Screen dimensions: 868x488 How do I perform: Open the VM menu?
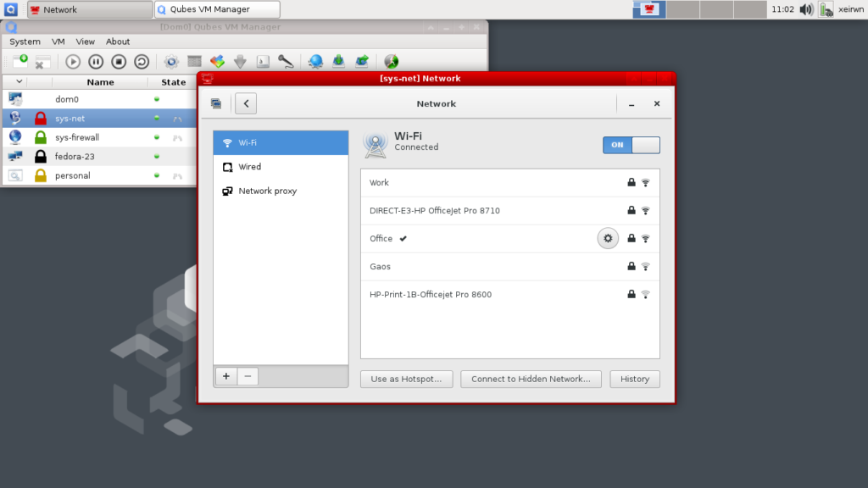(58, 42)
